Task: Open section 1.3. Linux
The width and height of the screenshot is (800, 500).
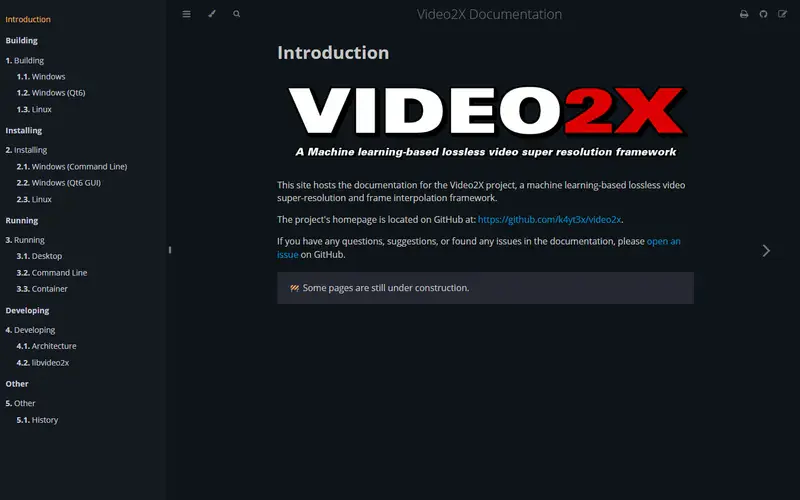Action: (34, 109)
